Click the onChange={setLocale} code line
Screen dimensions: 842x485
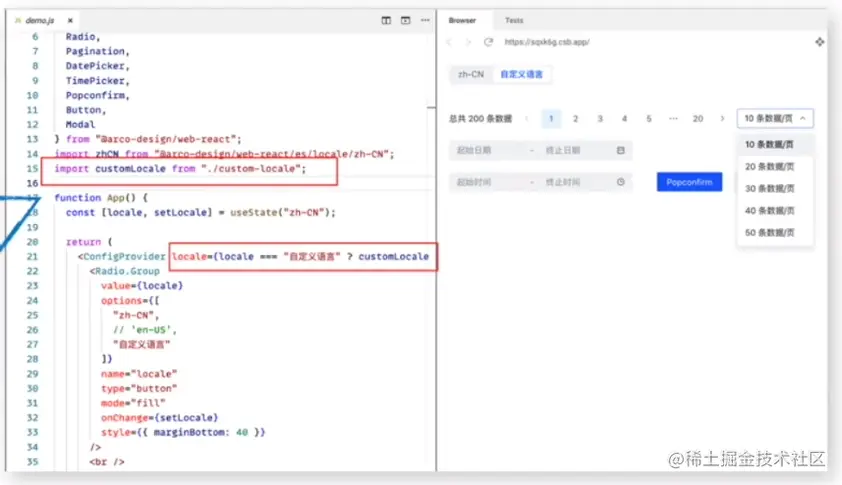coord(159,418)
